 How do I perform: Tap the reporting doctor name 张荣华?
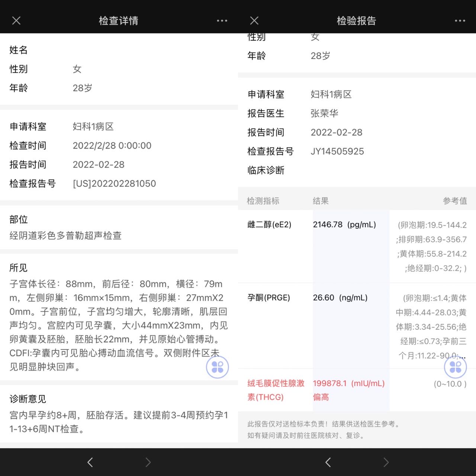click(324, 113)
